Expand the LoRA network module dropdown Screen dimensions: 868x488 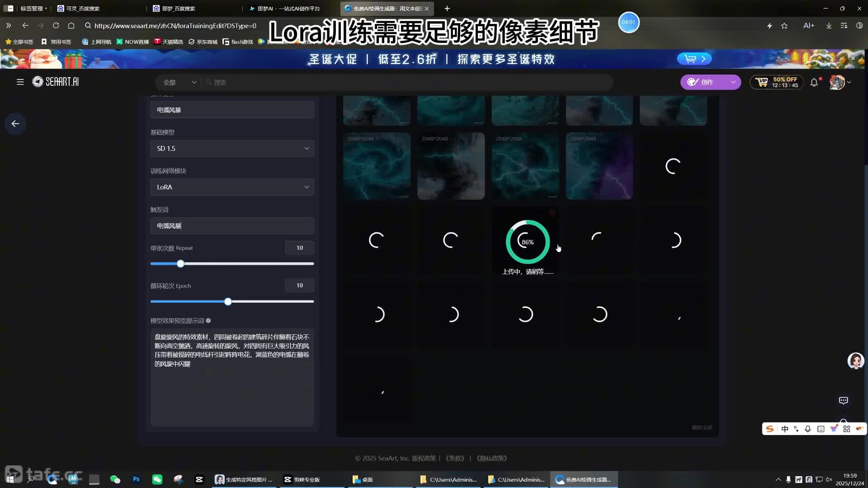pyautogui.click(x=232, y=187)
